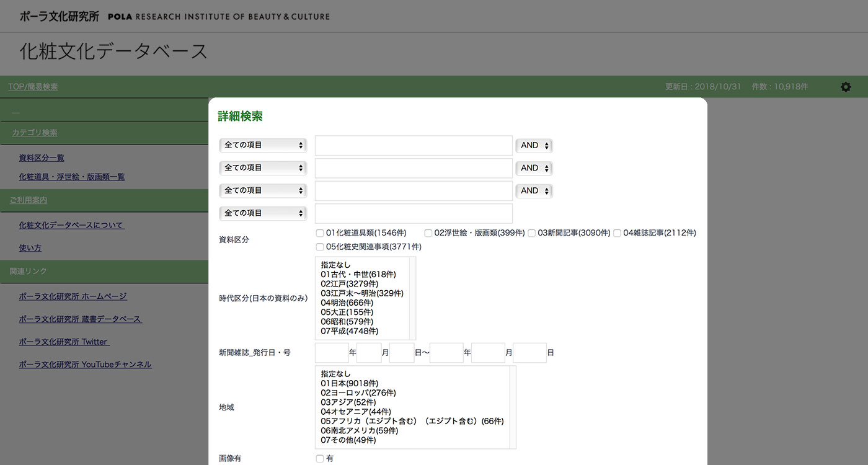Viewport: 868px width, 465px height.
Task: Focus the third search keyword field
Action: click(x=414, y=191)
